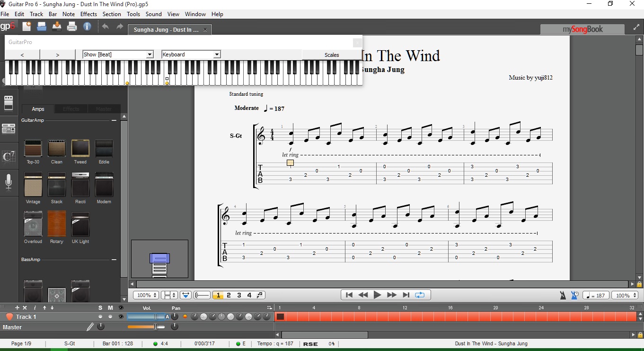Choose the Tweed guitar amp

coord(80,149)
